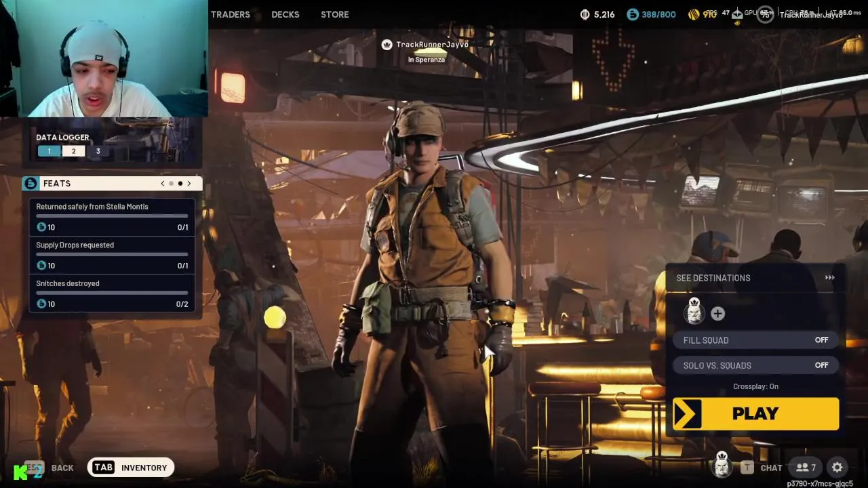Click the TrackRunnerJayvo nameplate above character

432,45
